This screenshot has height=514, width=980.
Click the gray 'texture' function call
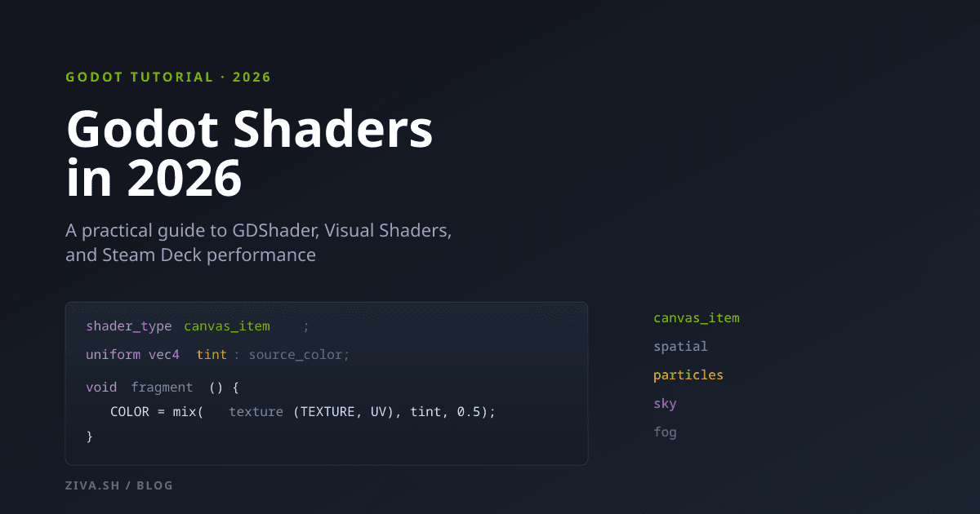click(256, 412)
